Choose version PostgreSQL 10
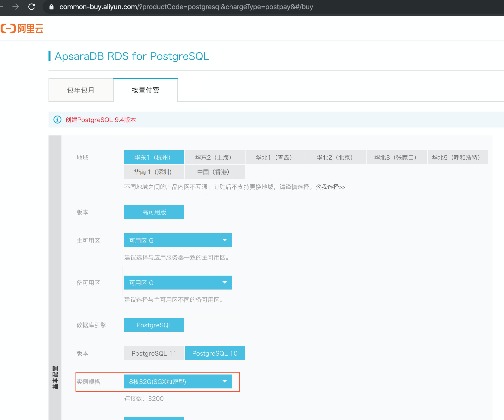The height and width of the screenshot is (420, 504). (215, 353)
